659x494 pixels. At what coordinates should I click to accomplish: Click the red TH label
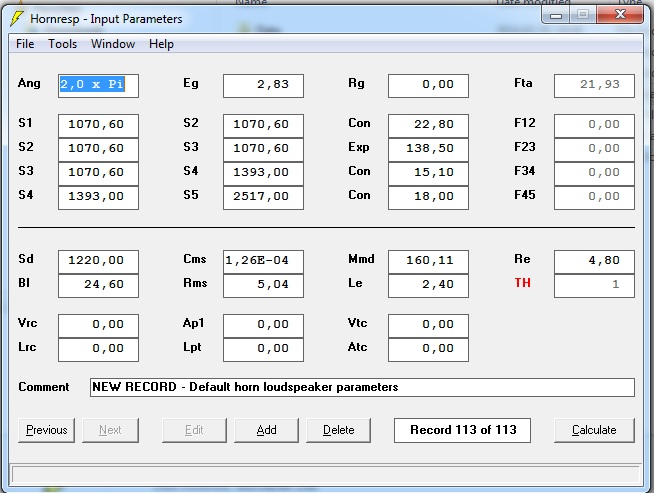click(x=523, y=283)
